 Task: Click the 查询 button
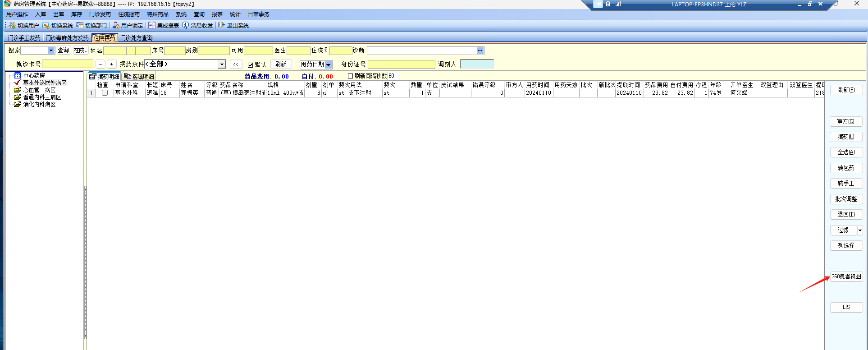click(x=64, y=51)
